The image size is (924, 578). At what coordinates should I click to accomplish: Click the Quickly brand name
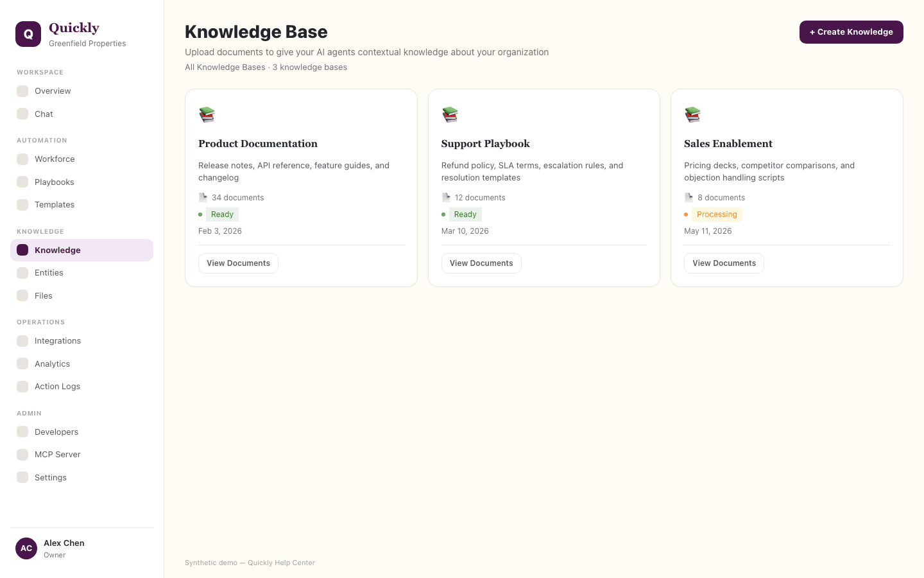[74, 28]
